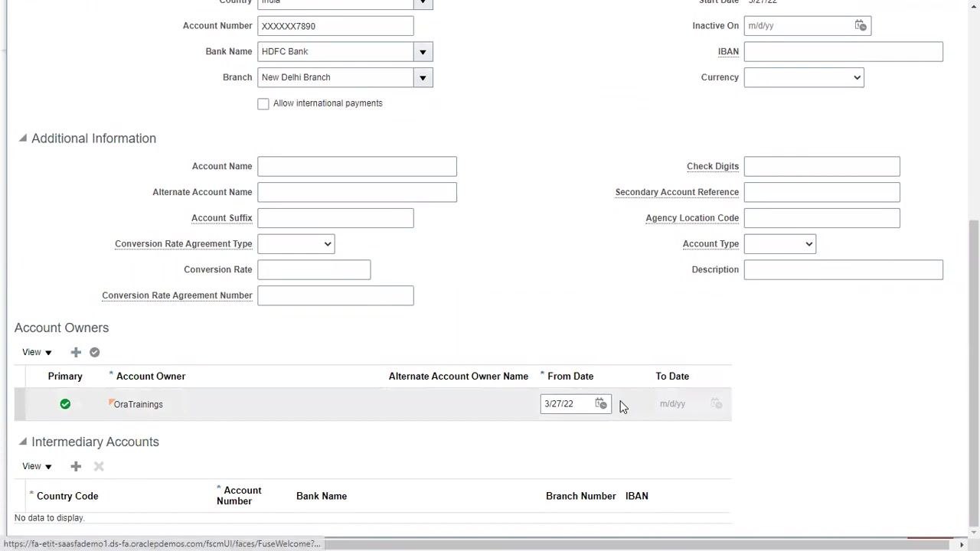Viewport: 980px width, 551px height.
Task: Open the Currency dropdown
Action: coord(804,77)
